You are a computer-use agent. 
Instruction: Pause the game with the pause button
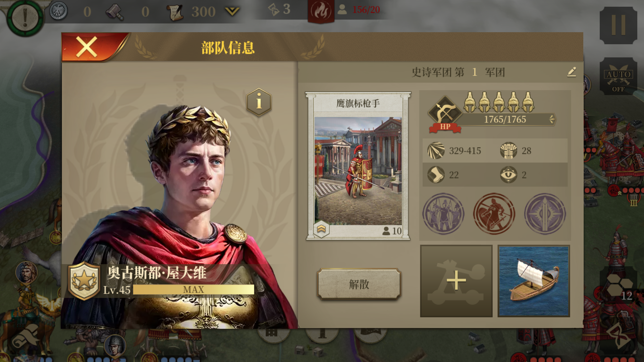[618, 25]
